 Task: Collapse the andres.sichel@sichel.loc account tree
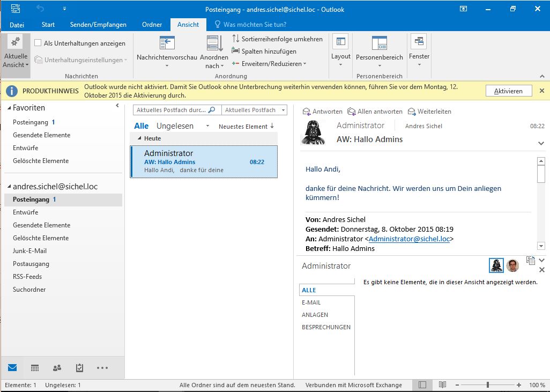[9, 187]
